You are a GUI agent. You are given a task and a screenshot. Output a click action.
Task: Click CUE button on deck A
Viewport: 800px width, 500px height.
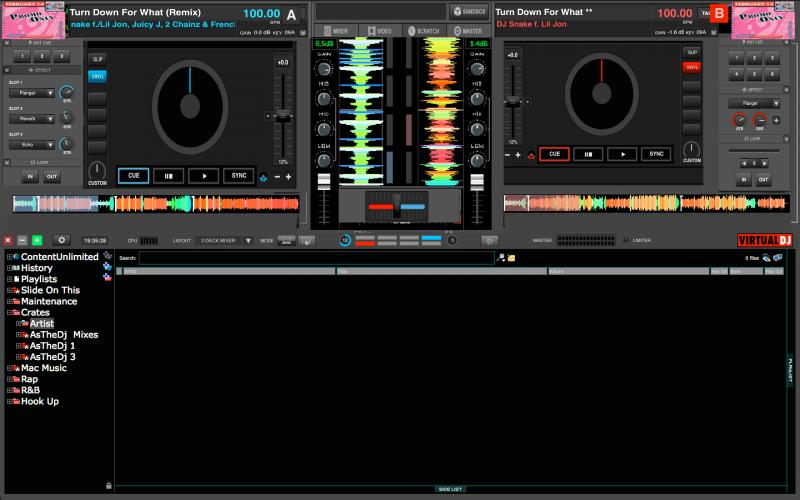(134, 176)
